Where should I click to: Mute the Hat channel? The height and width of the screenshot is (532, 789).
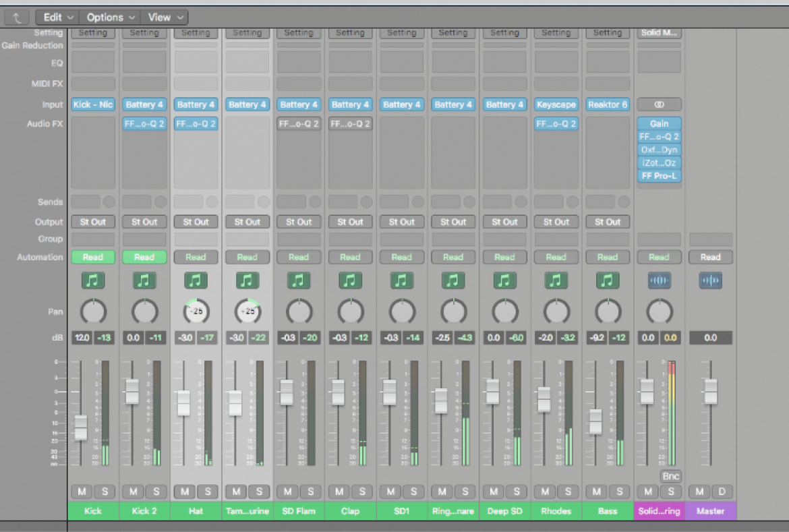point(185,492)
